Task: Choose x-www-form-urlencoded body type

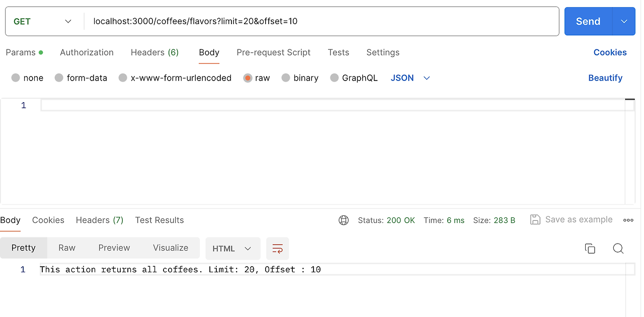Action: (123, 78)
